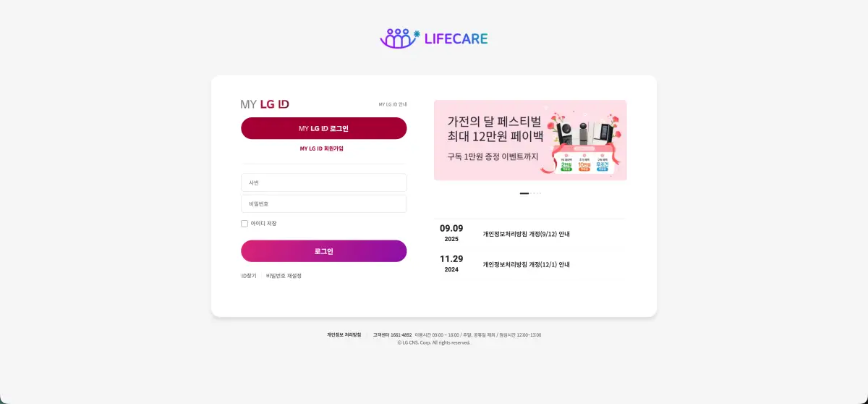868x404 pixels.
Task: Select the last carousel dot under the banner
Action: click(540, 193)
